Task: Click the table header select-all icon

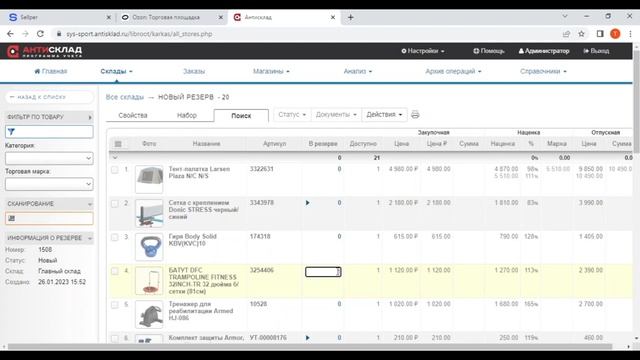Action: (118, 144)
